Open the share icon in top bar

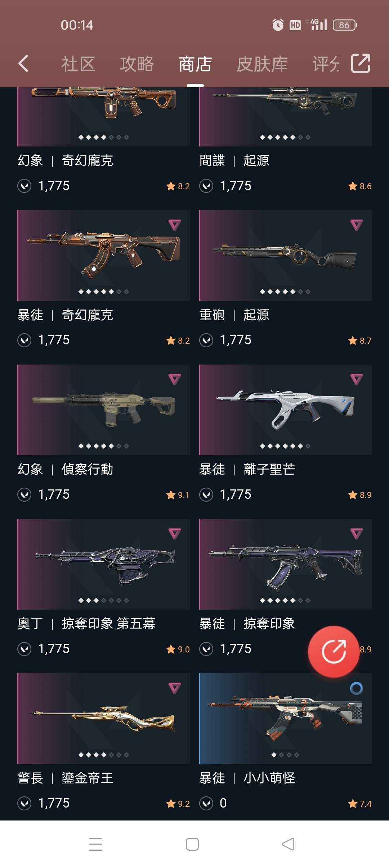tap(361, 63)
